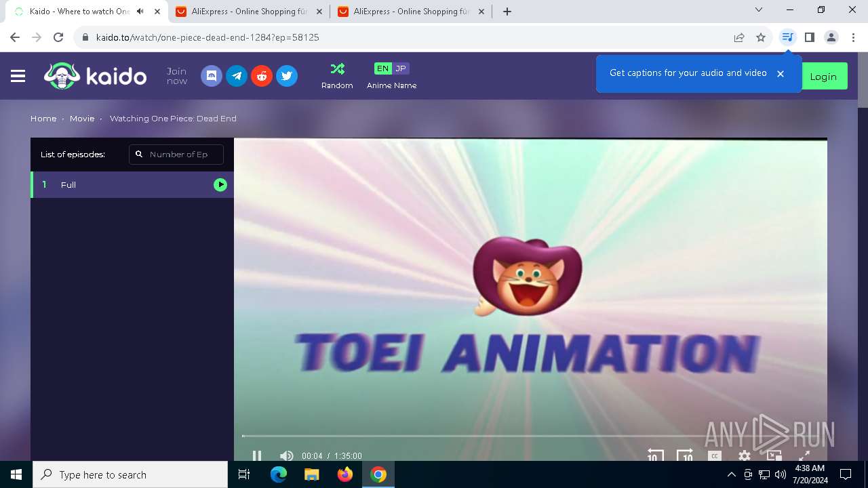This screenshot has height=488, width=868.
Task: Click the green play icon beside Full
Action: pyautogui.click(x=220, y=184)
